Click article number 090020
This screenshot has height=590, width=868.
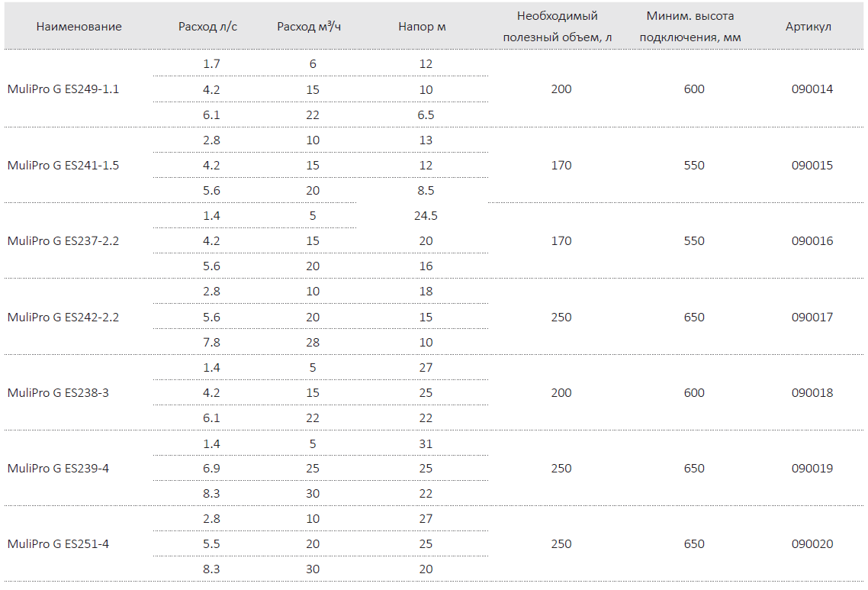click(x=812, y=544)
